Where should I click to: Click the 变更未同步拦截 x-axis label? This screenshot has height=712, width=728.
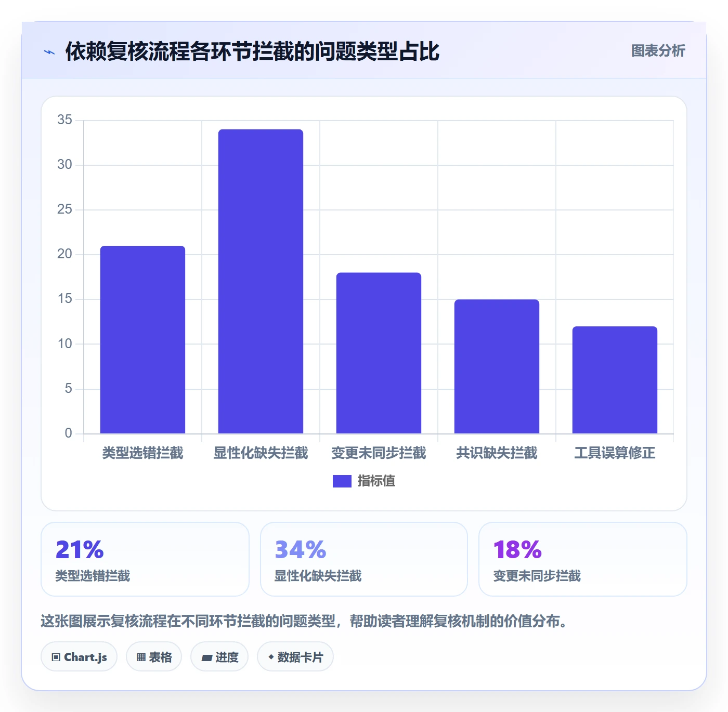[379, 453]
